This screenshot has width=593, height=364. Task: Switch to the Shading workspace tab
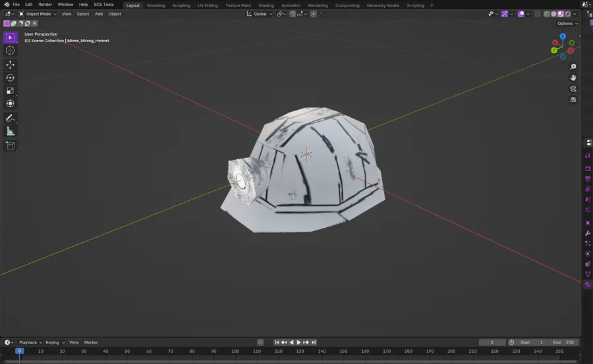[x=266, y=5]
